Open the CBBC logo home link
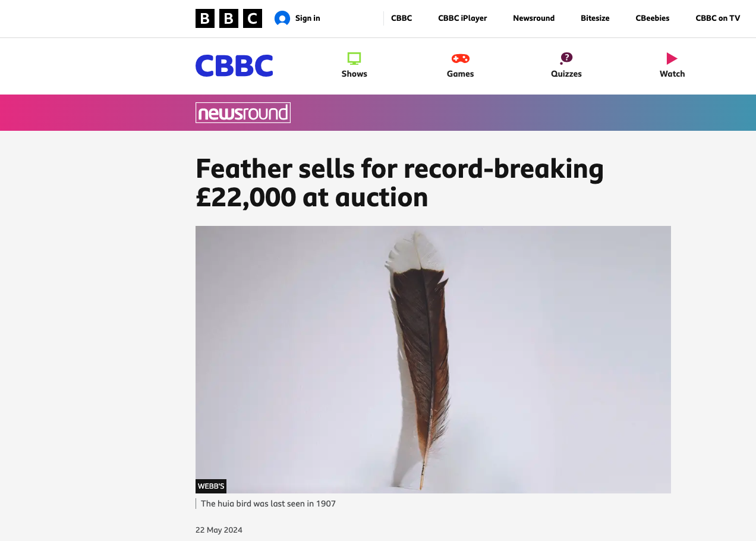Viewport: 756px width, 541px height. point(234,66)
